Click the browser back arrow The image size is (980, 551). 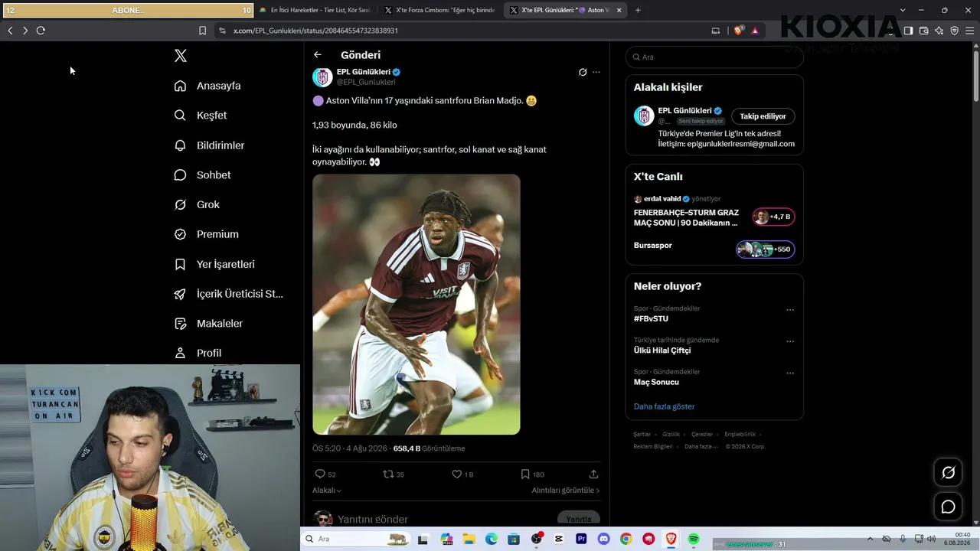click(x=10, y=31)
